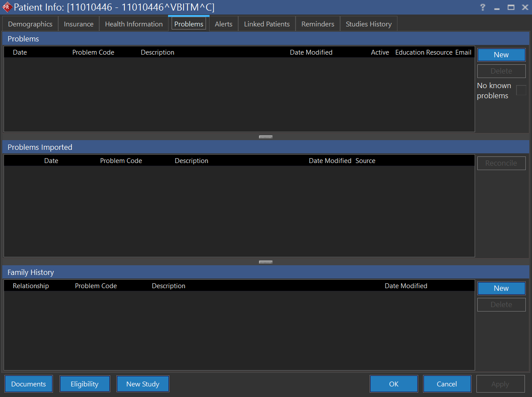The height and width of the screenshot is (397, 532).
Task: Add a new problem with the New button
Action: (x=501, y=55)
